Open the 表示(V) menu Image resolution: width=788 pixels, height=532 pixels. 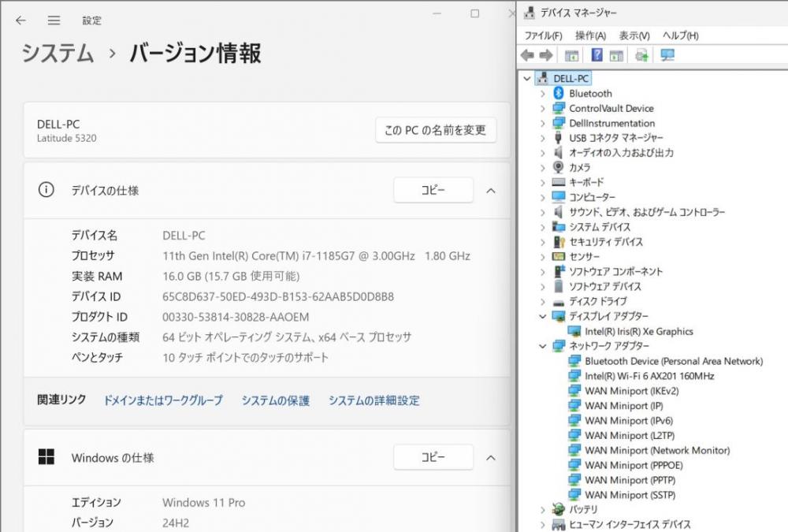point(634,35)
